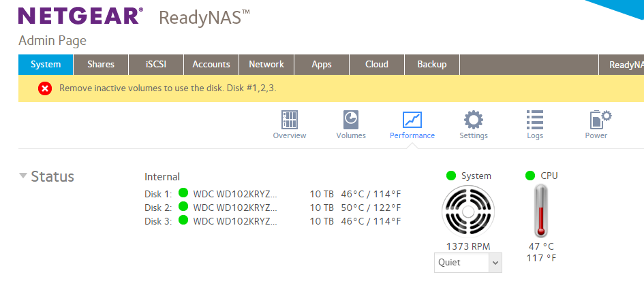Click the NETGEAR logo
Viewport: 644px width, 296px height.
point(80,16)
